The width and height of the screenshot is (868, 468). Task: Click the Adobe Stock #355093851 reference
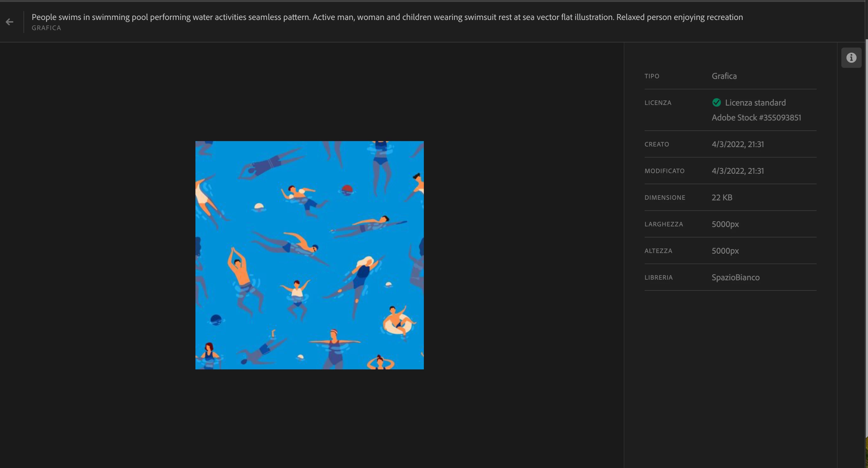click(756, 118)
